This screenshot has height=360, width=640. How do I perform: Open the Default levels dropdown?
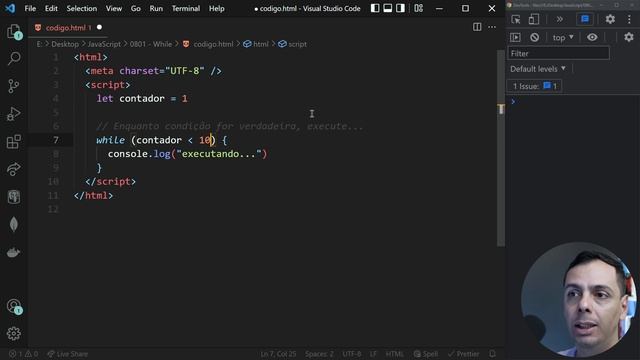538,69
